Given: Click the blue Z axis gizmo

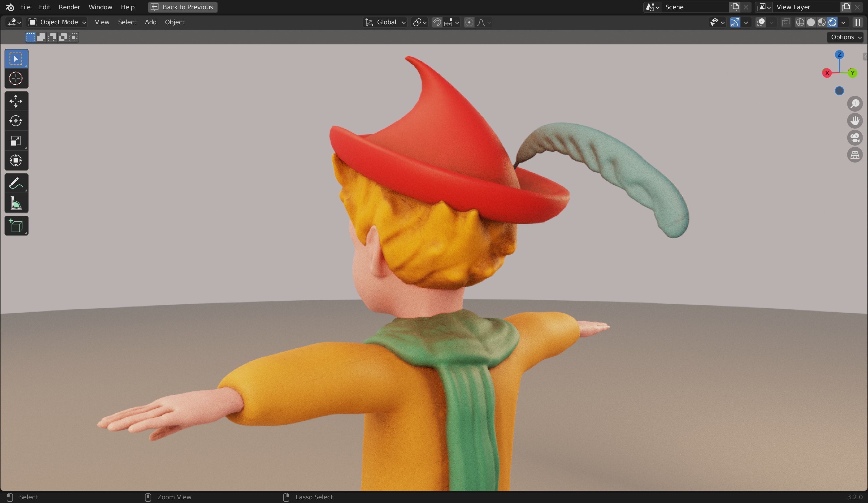Looking at the screenshot, I should (839, 55).
